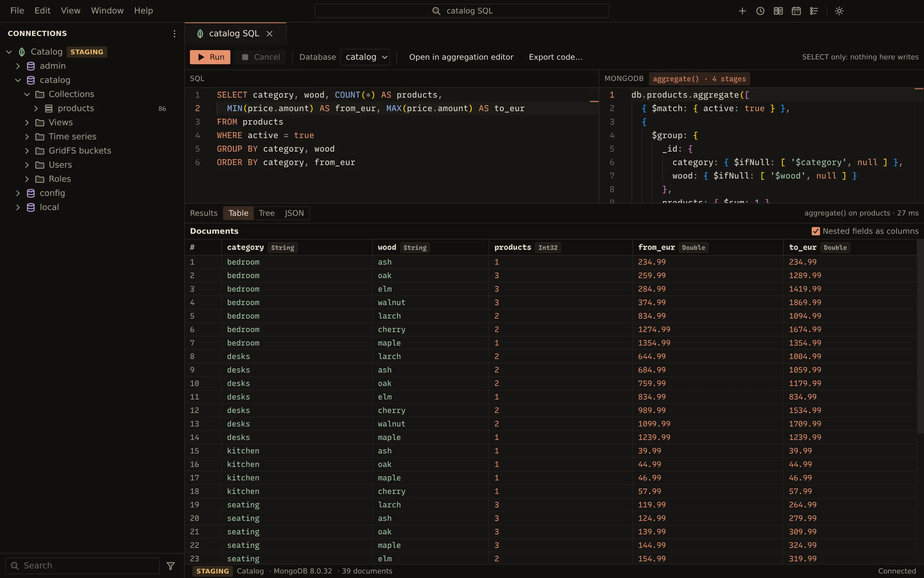Click the plus icon in top toolbar

pyautogui.click(x=742, y=11)
